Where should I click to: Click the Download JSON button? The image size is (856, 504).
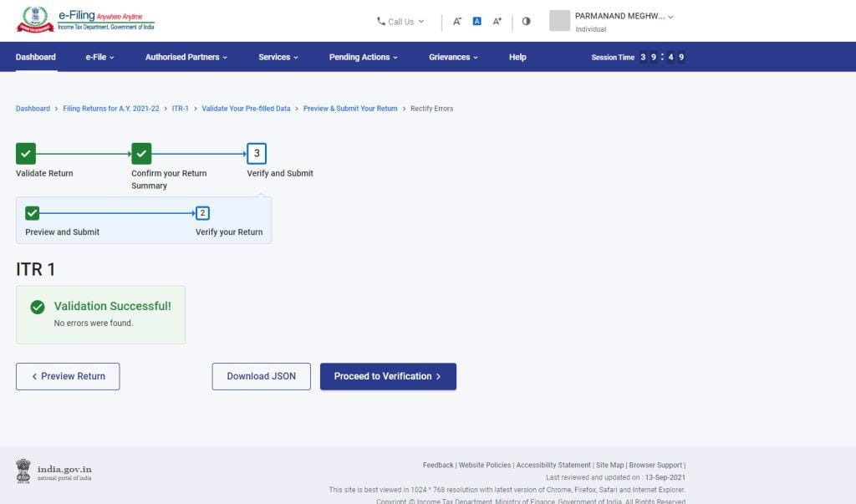(x=261, y=376)
